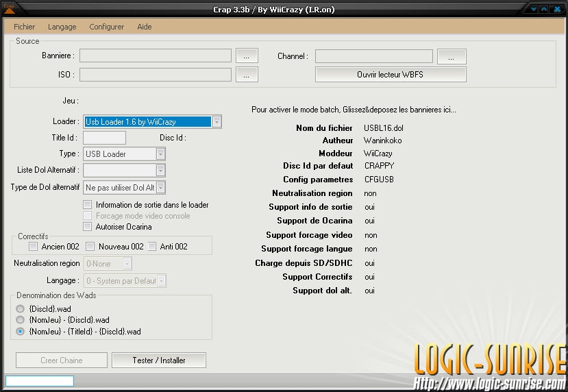568x392 pixels.
Task: Click the CRAPPY default Disc Id value
Action: coord(380,166)
